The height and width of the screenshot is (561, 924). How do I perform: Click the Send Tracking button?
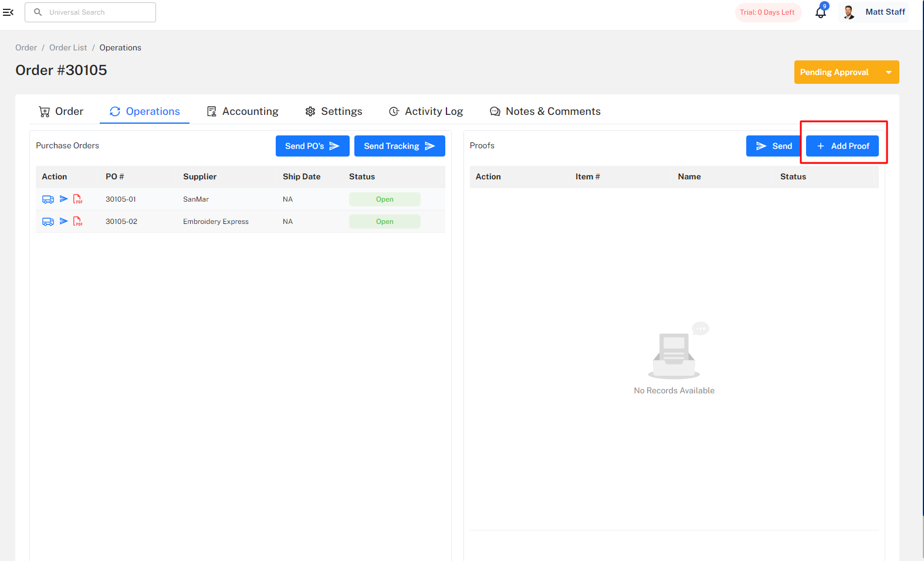click(400, 146)
